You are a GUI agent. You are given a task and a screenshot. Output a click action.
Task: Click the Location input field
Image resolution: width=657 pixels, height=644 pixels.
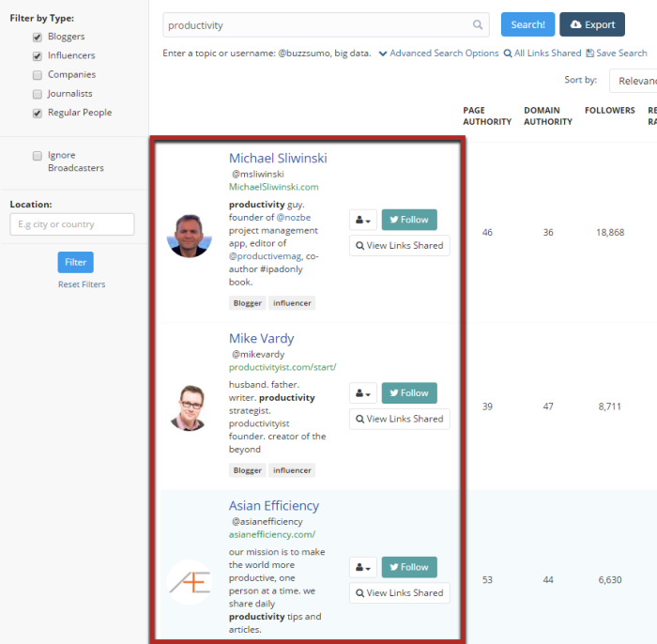tap(72, 224)
